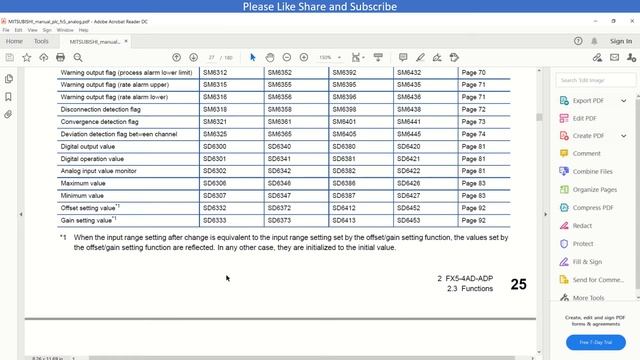Print the document using the printer icon
This screenshot has height=360, width=640.
pos(60,58)
